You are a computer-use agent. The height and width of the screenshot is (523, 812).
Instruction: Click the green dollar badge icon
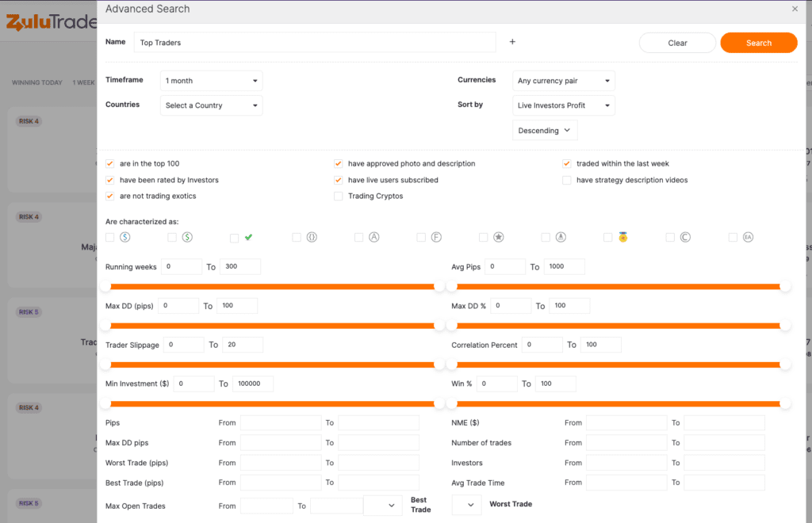pos(187,237)
